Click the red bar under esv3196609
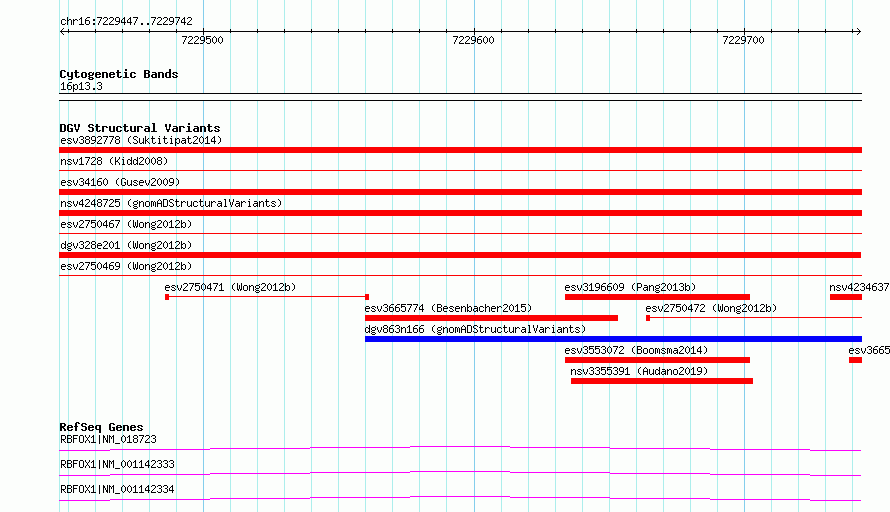Screen dimensions: 890x512 657,297
